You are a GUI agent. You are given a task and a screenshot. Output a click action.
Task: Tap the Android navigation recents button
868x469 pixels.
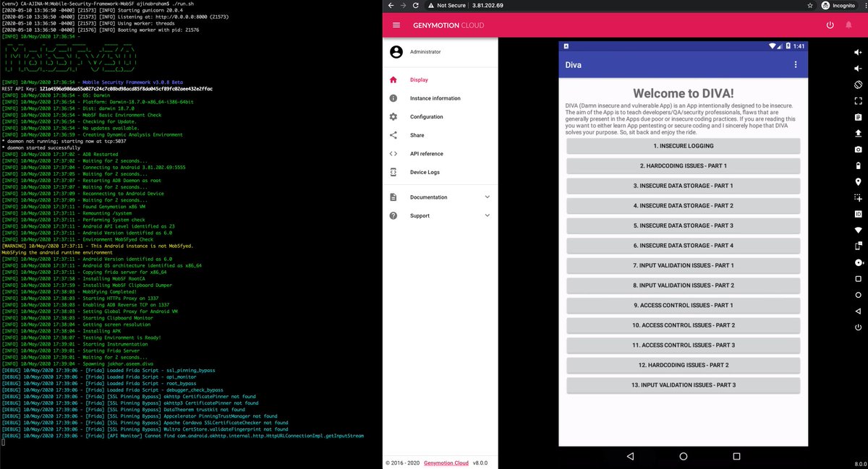pos(736,457)
